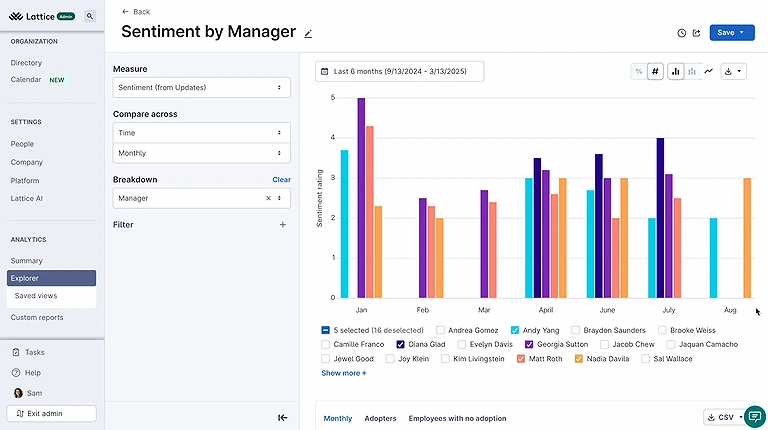Click the plus icon to add a Filter
This screenshot has height=430, width=768.
(x=283, y=225)
